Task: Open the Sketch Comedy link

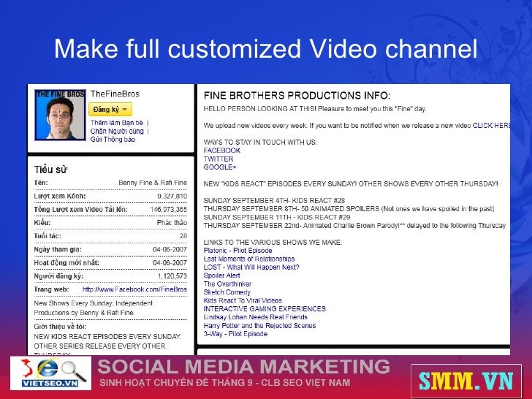Action: point(227,292)
